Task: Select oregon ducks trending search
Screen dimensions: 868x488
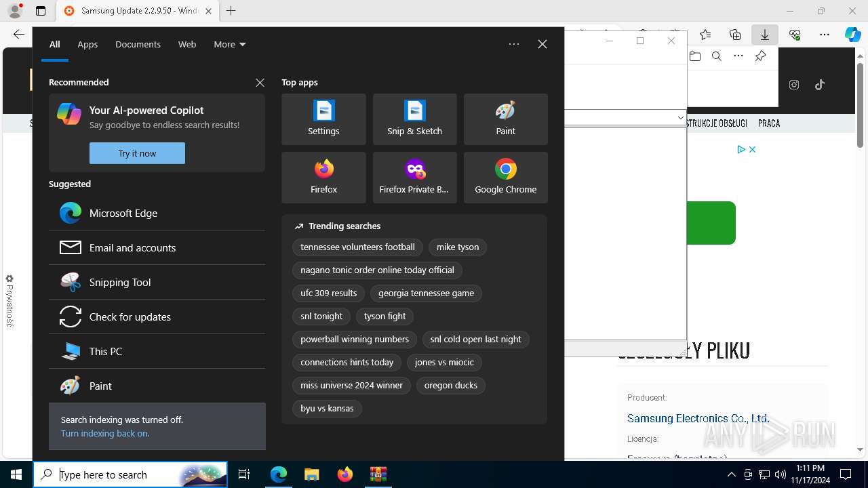Action: (451, 386)
